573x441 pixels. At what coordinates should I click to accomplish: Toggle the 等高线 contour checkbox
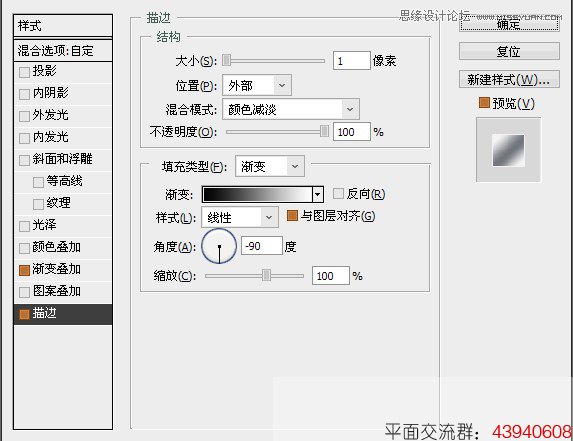[x=38, y=182]
